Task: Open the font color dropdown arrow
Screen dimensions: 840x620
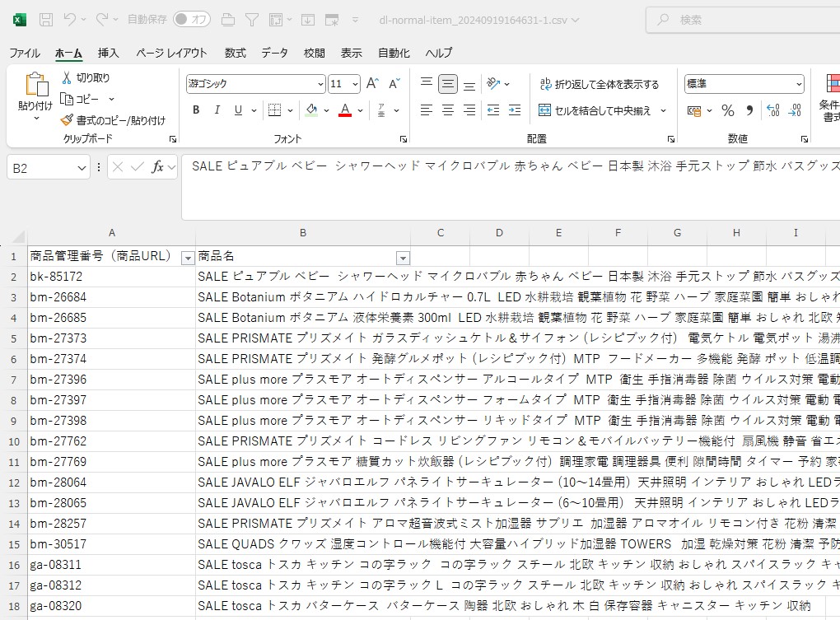Action: coord(360,111)
